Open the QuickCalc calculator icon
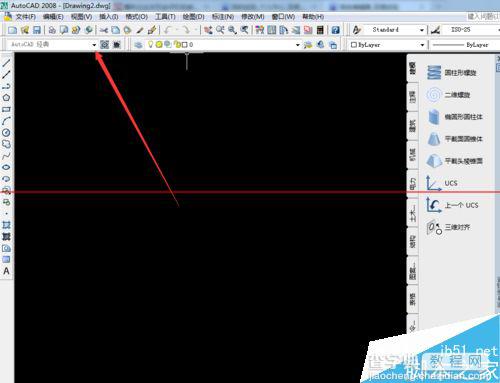Image resolution: width=500 pixels, height=383 pixels. click(x=320, y=30)
